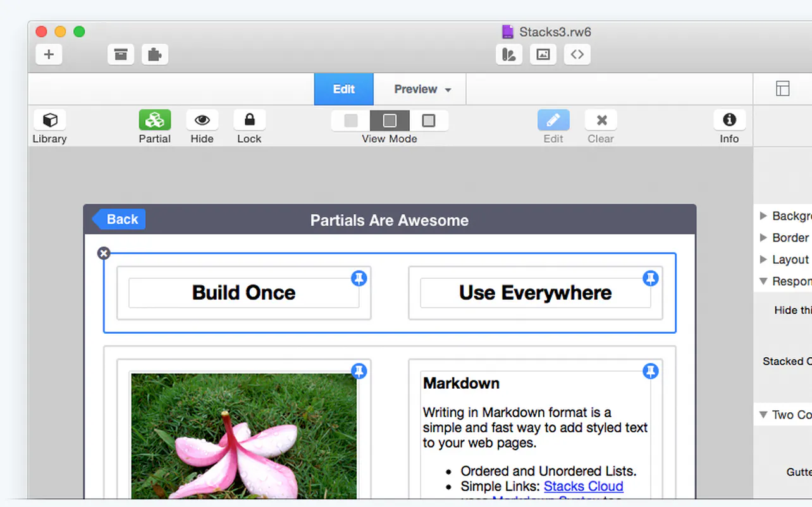Click the Stacks3.rw6 document title icon

point(507,32)
